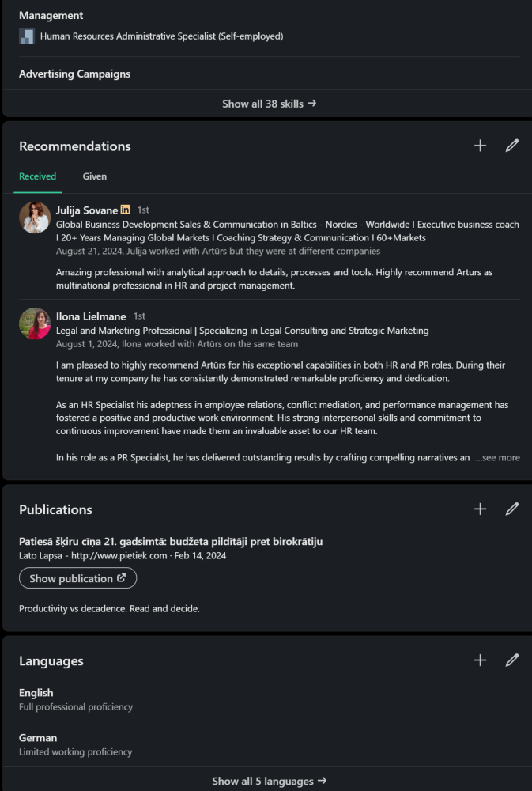
Task: Click the company logo next to Human Resources Administrative Specialist
Action: [27, 36]
